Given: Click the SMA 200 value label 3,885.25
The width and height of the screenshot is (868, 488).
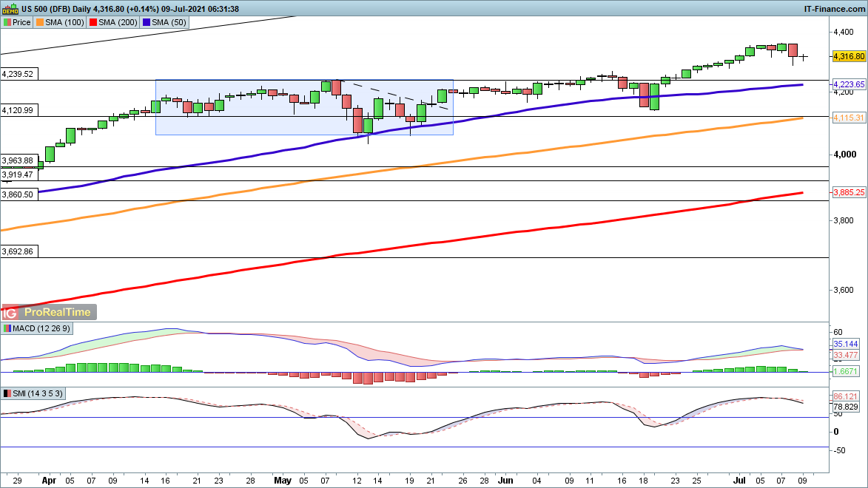Looking at the screenshot, I should click(849, 193).
